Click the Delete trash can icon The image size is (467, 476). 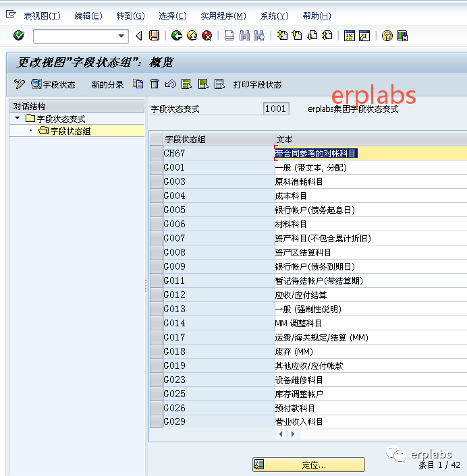click(x=155, y=84)
